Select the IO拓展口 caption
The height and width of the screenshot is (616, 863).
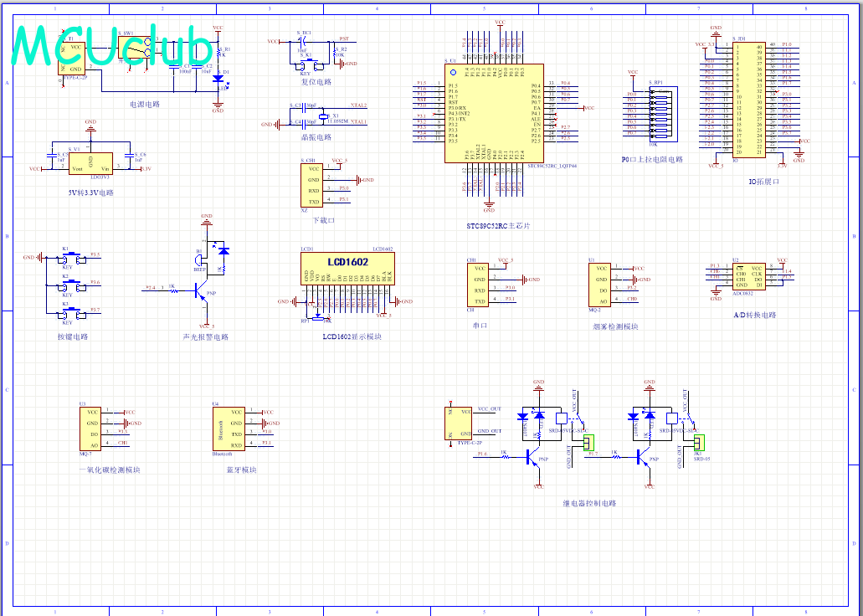[x=764, y=182]
